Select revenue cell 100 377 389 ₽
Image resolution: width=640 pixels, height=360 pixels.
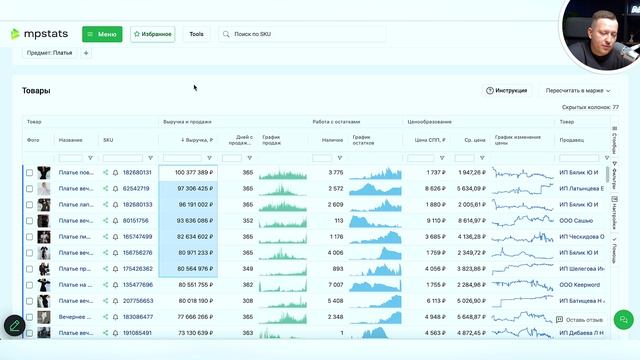188,173
